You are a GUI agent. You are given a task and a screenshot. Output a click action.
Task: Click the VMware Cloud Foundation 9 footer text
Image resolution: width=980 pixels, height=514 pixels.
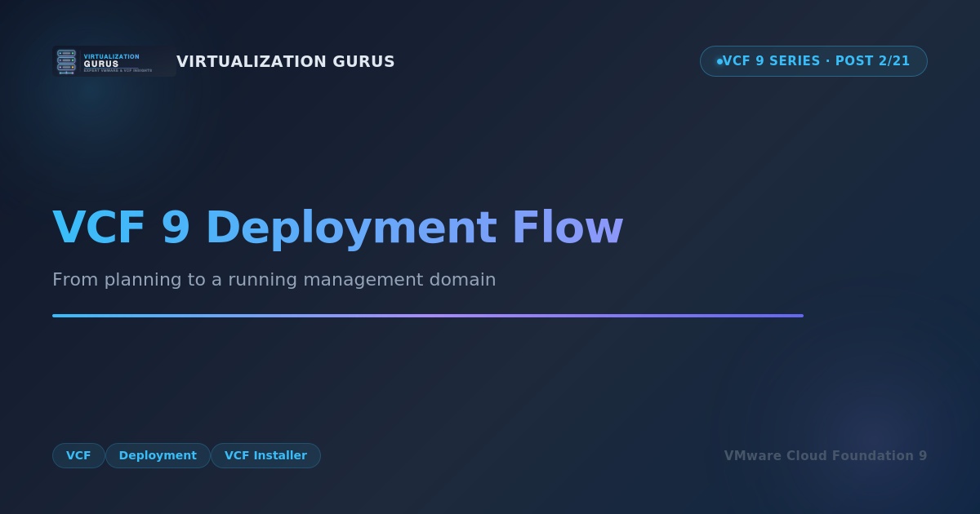(x=826, y=455)
